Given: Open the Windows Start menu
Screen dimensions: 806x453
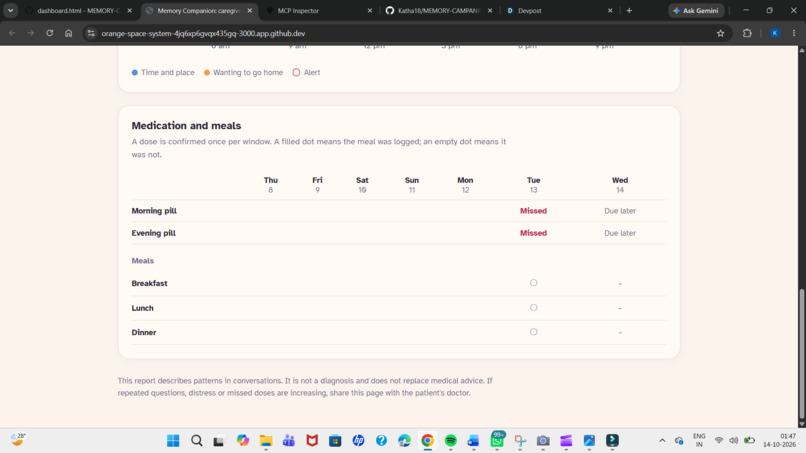Looking at the screenshot, I should tap(173, 441).
